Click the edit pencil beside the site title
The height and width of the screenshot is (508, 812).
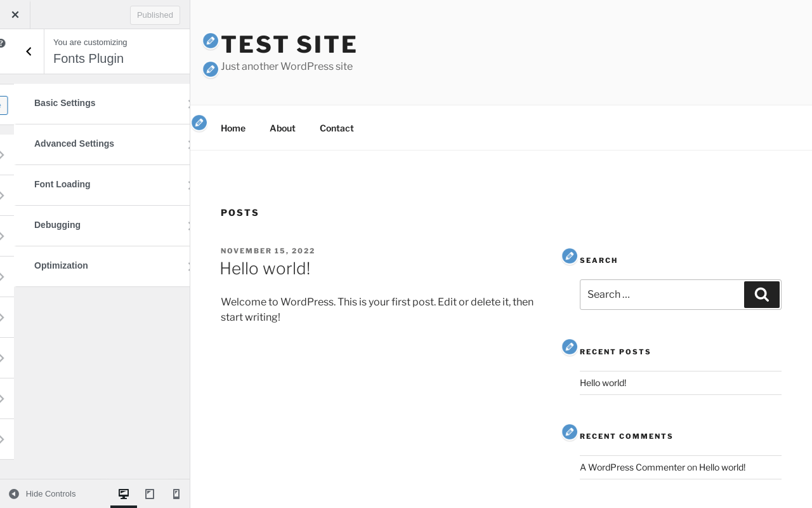point(211,41)
